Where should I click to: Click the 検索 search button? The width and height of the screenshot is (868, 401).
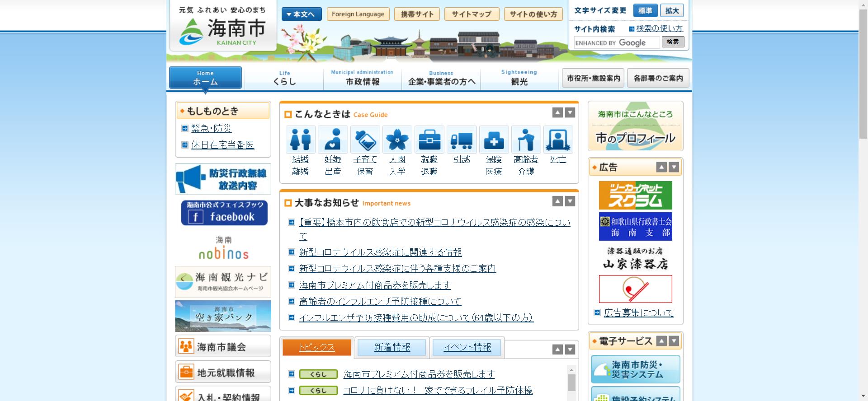tap(673, 42)
